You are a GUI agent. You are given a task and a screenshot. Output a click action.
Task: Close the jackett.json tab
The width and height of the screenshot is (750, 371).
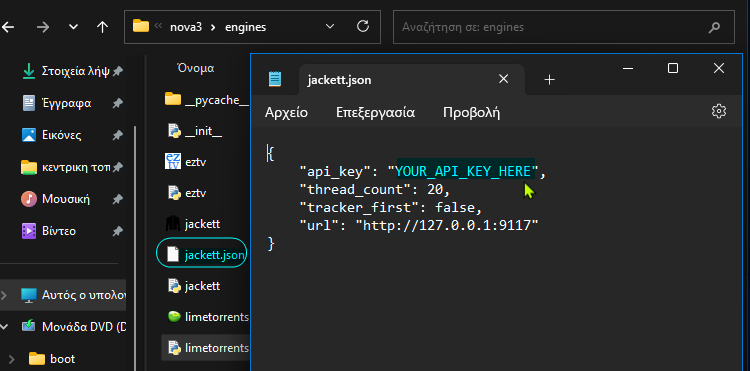pos(503,79)
